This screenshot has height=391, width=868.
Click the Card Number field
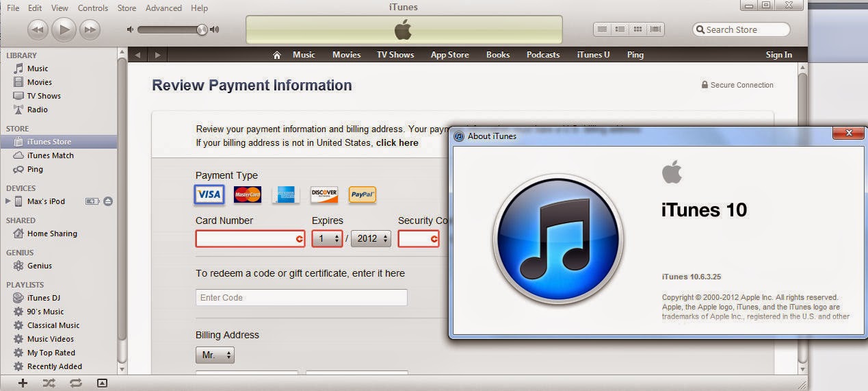[250, 238]
